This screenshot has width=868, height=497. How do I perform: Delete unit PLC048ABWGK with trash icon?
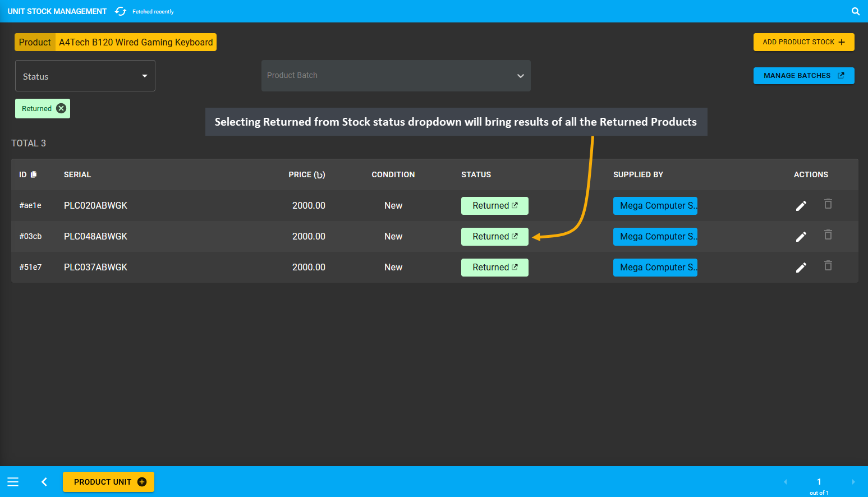(828, 235)
